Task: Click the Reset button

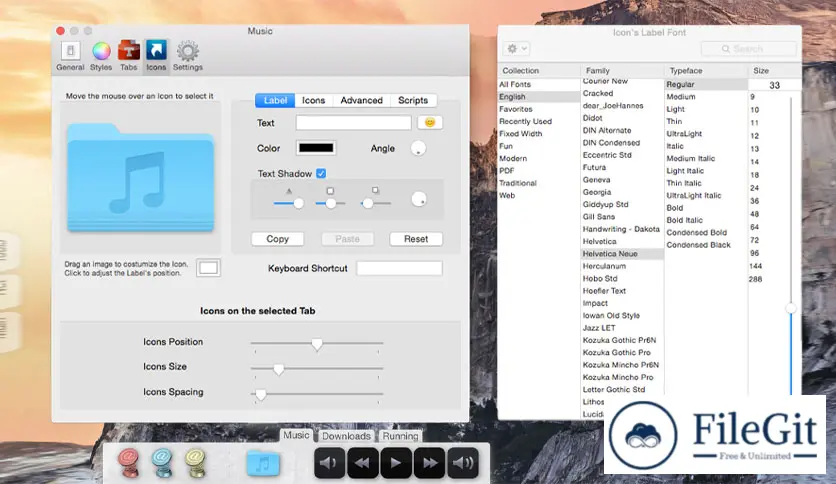Action: click(x=416, y=239)
